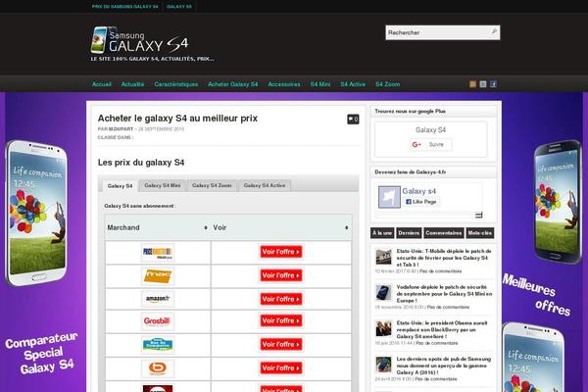Image resolution: width=588 pixels, height=392 pixels.
Task: Open the 'Derniers' sidebar tab
Action: [409, 233]
